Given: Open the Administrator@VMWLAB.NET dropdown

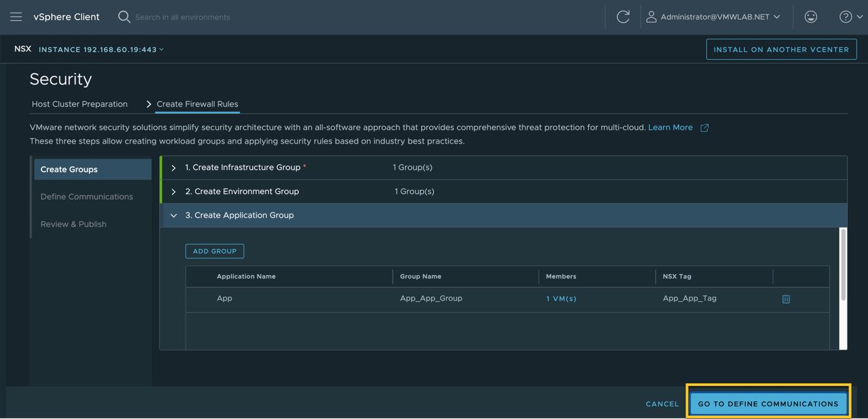Looking at the screenshot, I should point(719,17).
